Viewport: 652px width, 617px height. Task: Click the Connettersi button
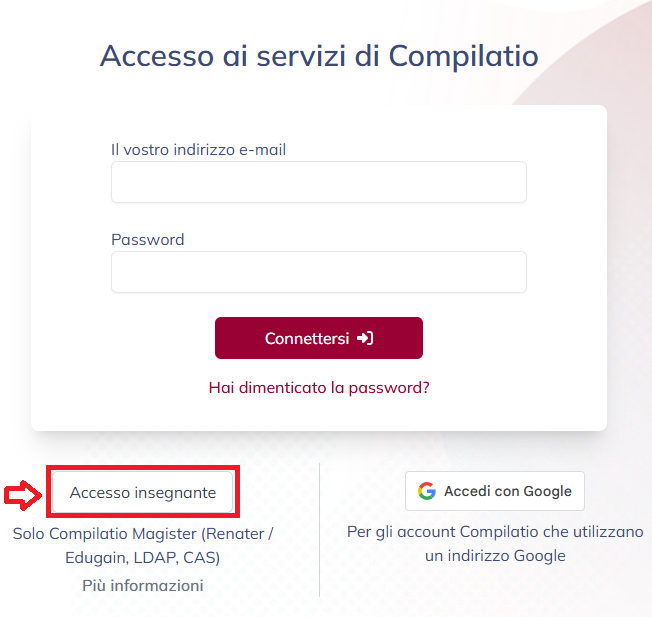tap(319, 338)
